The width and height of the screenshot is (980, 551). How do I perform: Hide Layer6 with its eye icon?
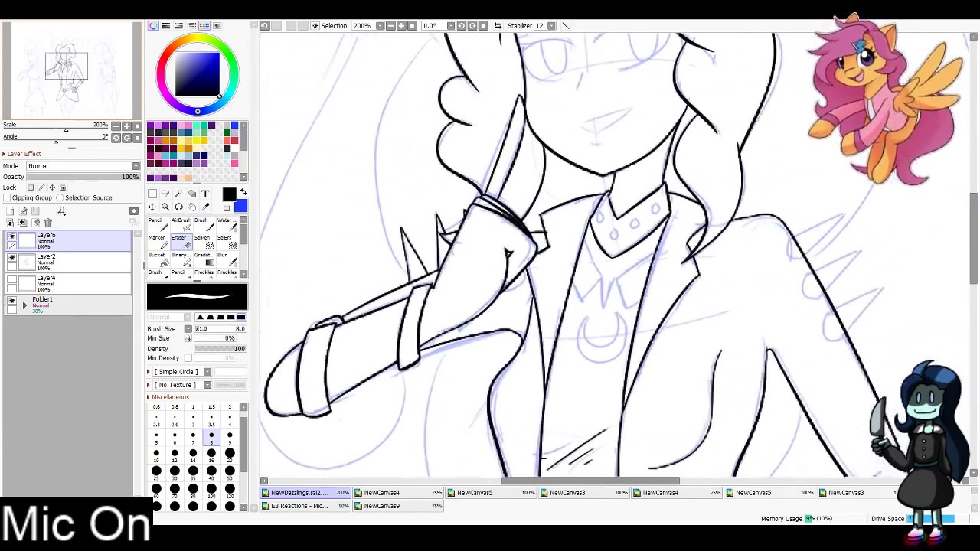[x=11, y=237]
